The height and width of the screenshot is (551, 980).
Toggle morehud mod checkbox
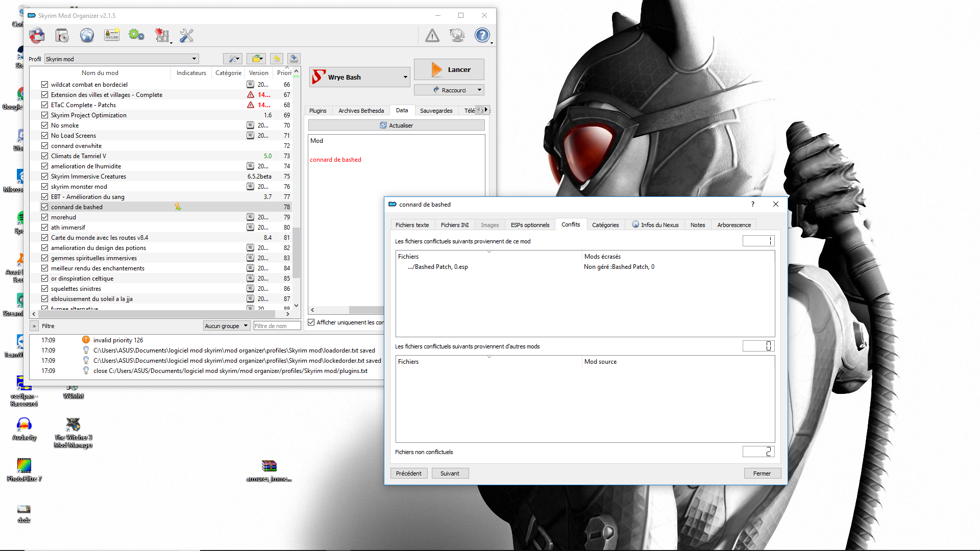coord(45,217)
